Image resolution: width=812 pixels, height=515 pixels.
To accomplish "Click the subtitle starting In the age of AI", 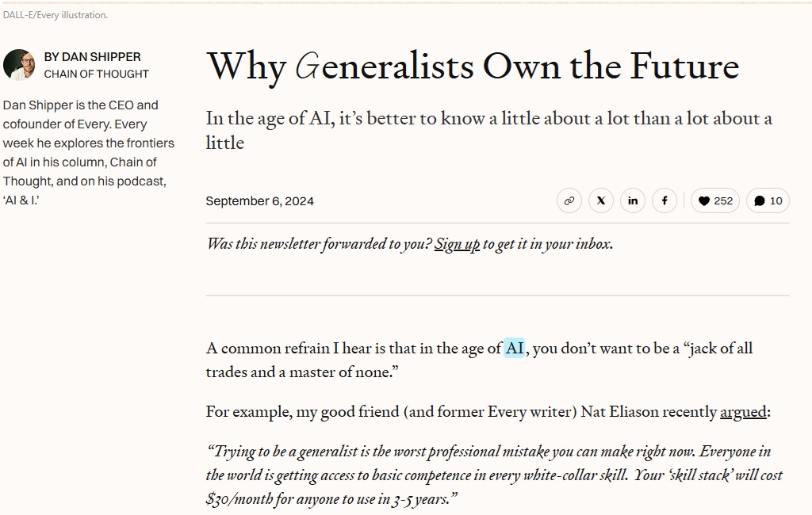I will click(x=488, y=131).
